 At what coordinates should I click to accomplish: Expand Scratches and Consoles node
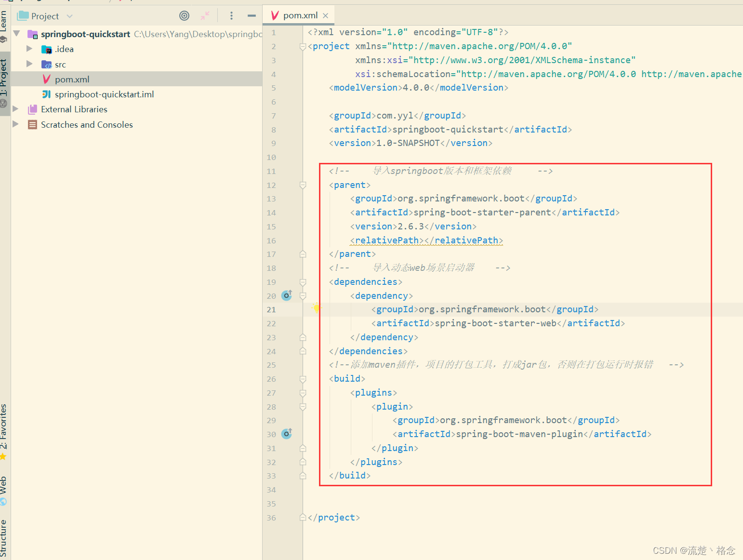15,124
